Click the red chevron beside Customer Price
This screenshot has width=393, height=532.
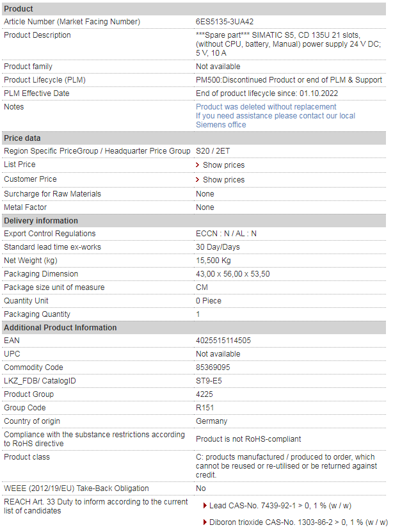coord(197,179)
